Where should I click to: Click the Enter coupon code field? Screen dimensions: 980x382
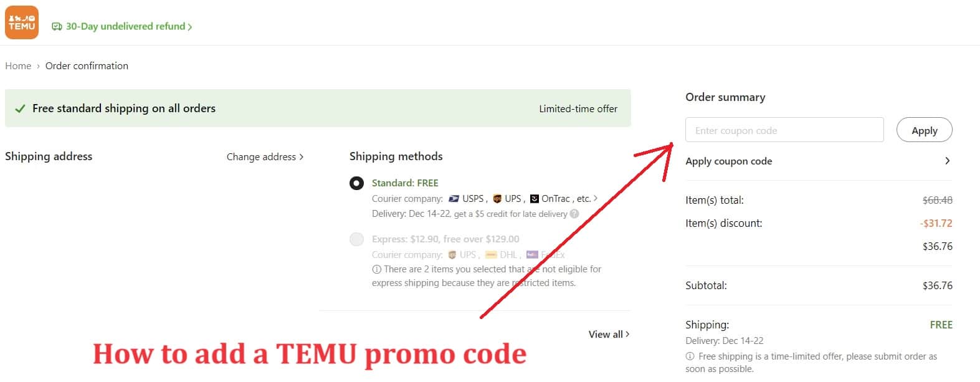[784, 130]
